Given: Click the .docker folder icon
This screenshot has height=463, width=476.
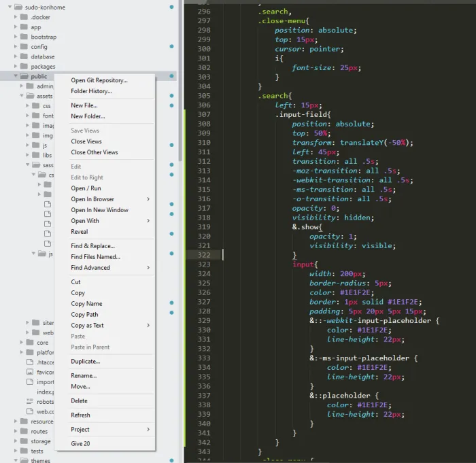Looking at the screenshot, I should (x=24, y=17).
